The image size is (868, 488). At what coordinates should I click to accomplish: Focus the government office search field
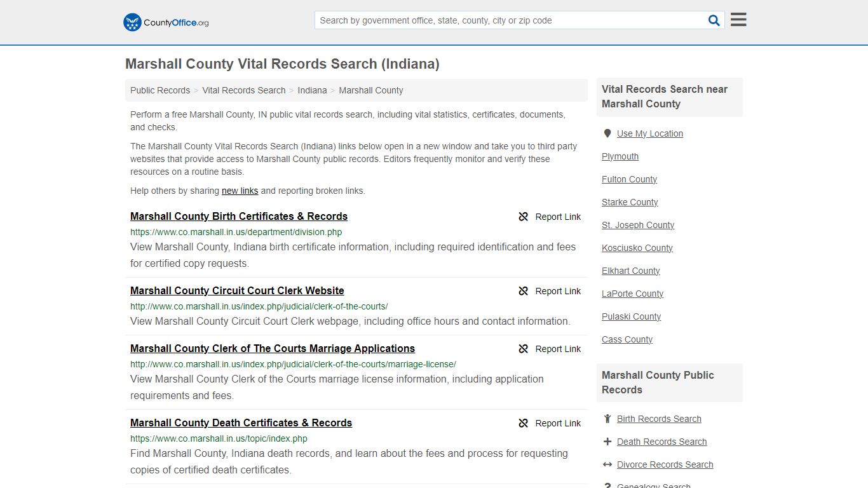[x=510, y=20]
